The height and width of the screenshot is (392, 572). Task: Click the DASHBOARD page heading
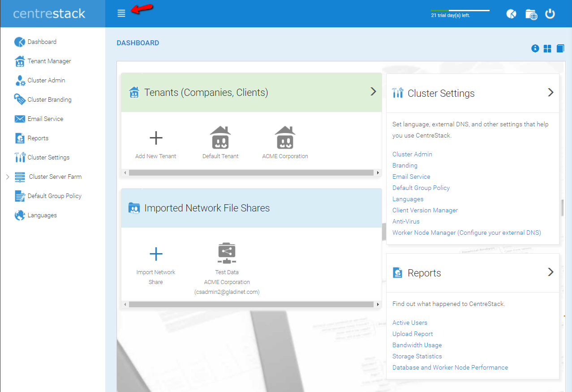[x=138, y=43]
